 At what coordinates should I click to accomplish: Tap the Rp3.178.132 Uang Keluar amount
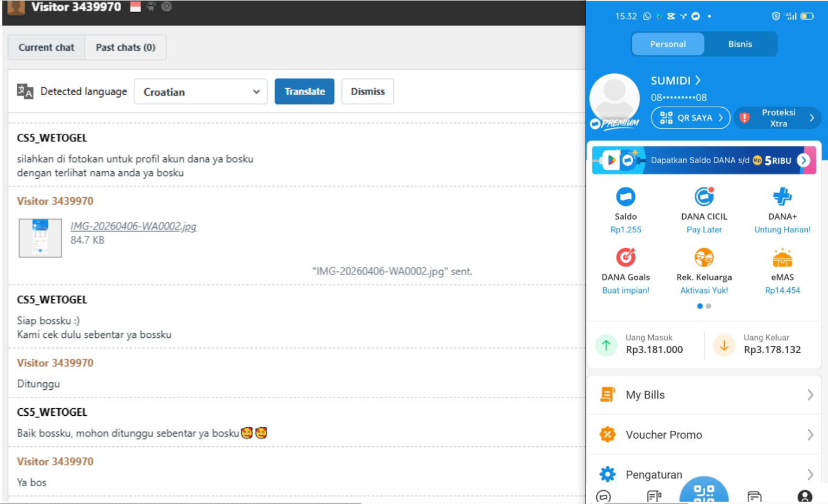click(x=772, y=349)
